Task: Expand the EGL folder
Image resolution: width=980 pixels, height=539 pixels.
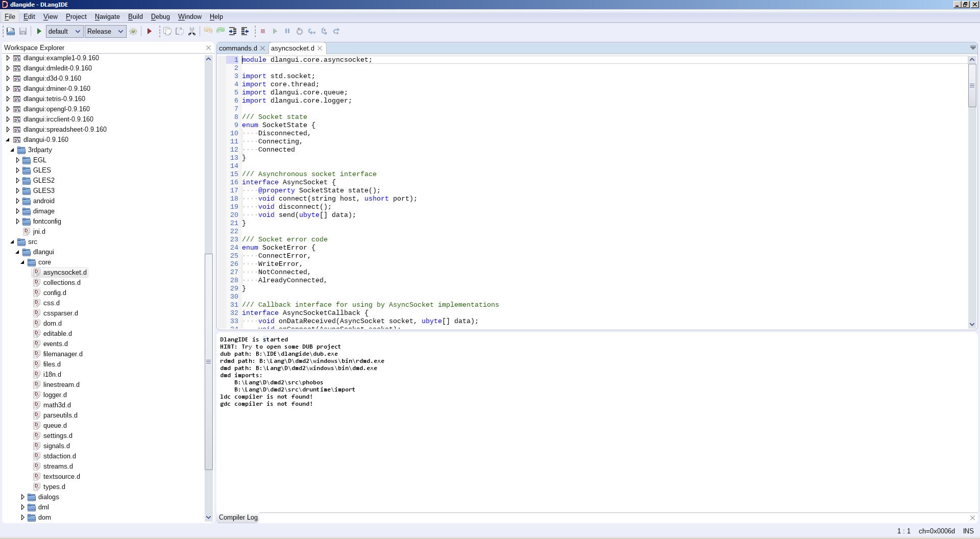Action: pyautogui.click(x=18, y=160)
